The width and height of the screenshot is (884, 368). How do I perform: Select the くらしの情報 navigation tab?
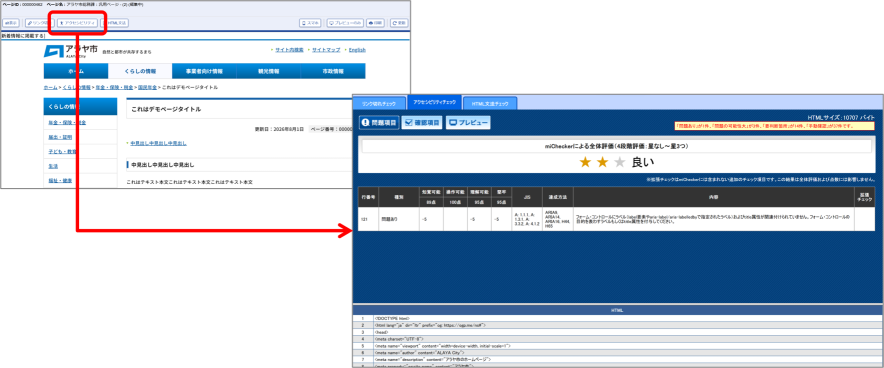coord(140,71)
